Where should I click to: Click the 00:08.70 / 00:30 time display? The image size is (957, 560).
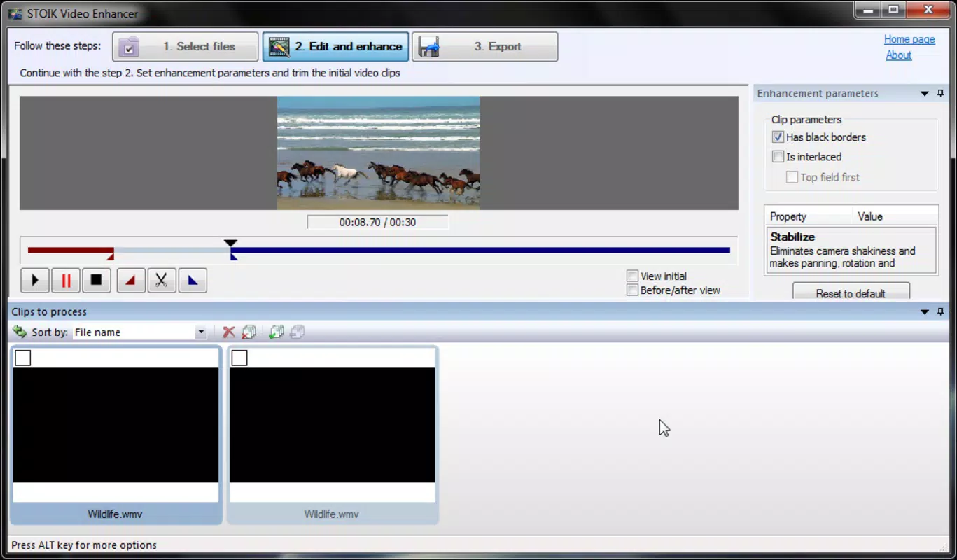tap(377, 222)
